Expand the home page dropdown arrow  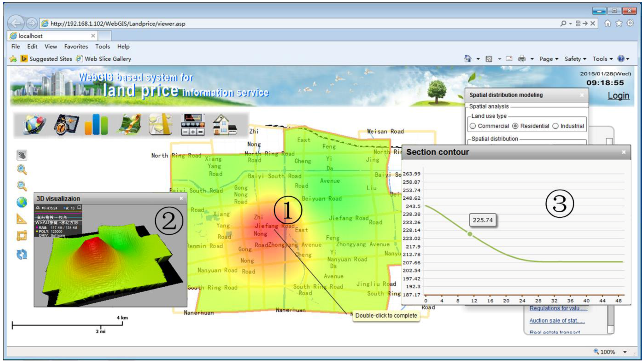[x=478, y=59]
